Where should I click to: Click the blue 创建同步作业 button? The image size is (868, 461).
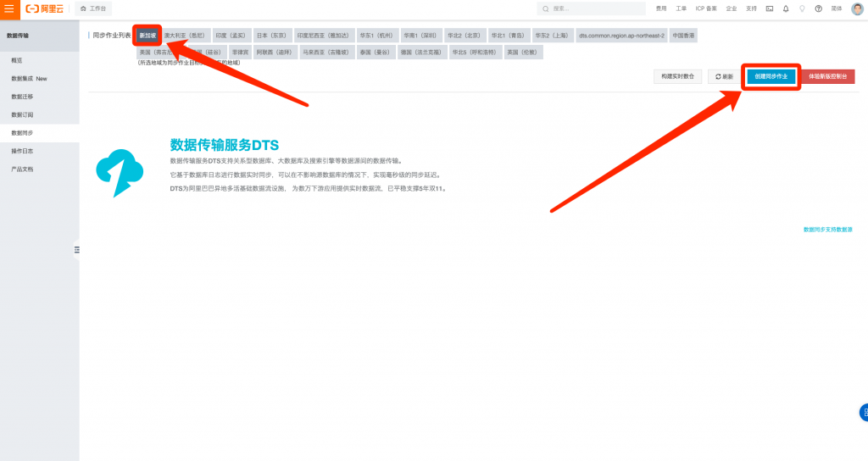click(x=771, y=76)
